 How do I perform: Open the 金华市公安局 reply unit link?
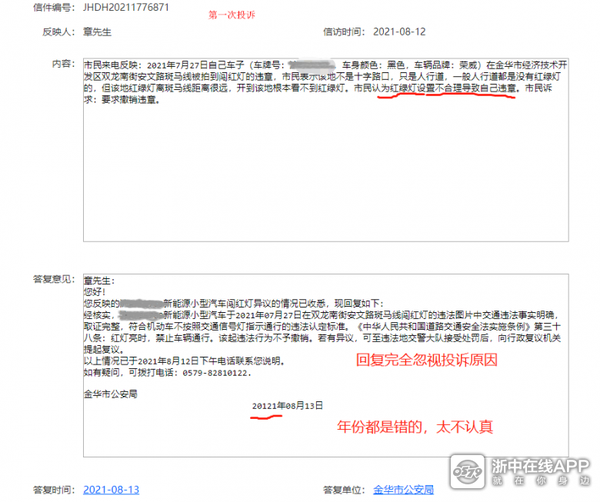pyautogui.click(x=403, y=490)
